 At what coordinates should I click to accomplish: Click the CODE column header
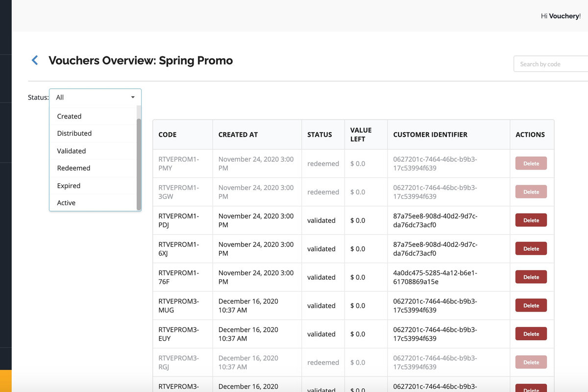(183, 134)
